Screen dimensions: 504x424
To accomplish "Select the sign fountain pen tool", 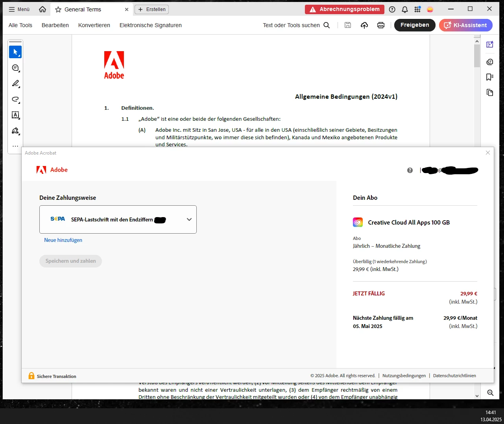I will click(x=15, y=131).
